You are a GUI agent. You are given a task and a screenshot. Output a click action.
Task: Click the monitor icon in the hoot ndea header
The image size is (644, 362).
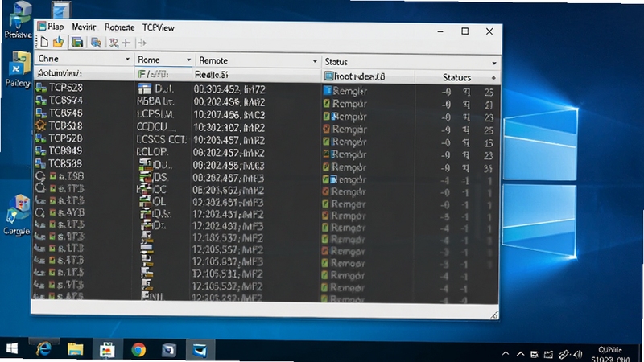328,76
